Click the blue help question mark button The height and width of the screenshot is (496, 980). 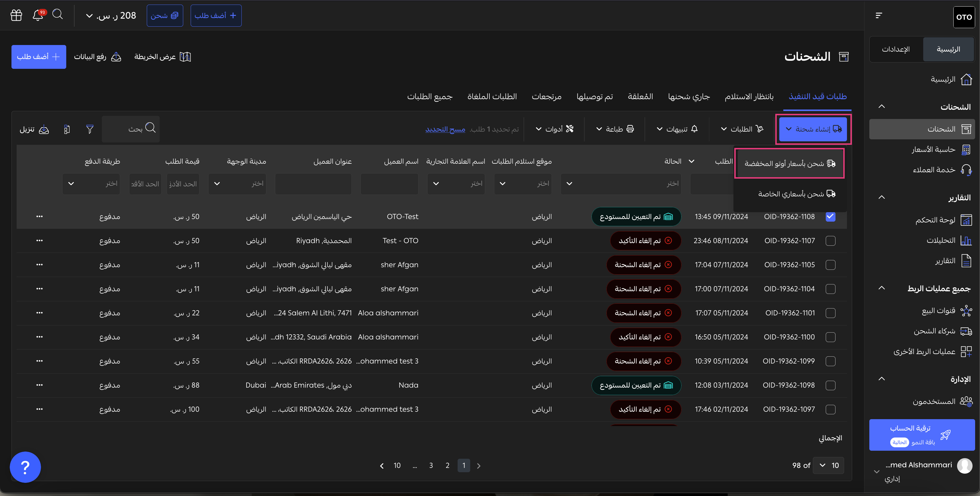[x=25, y=467]
